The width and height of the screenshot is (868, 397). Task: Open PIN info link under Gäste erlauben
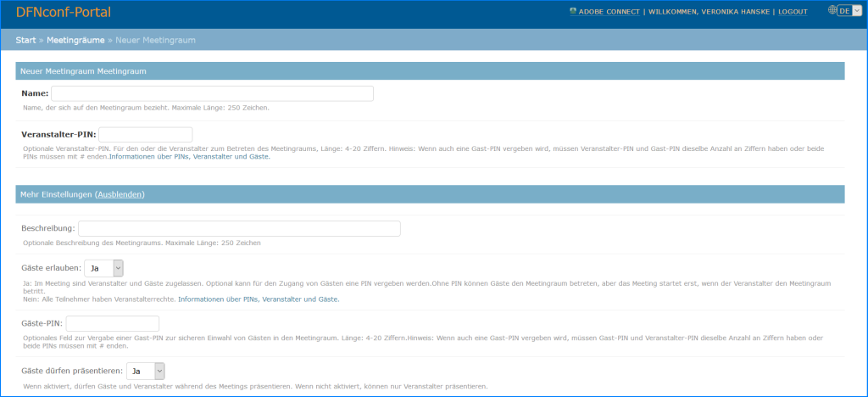pyautogui.click(x=259, y=299)
